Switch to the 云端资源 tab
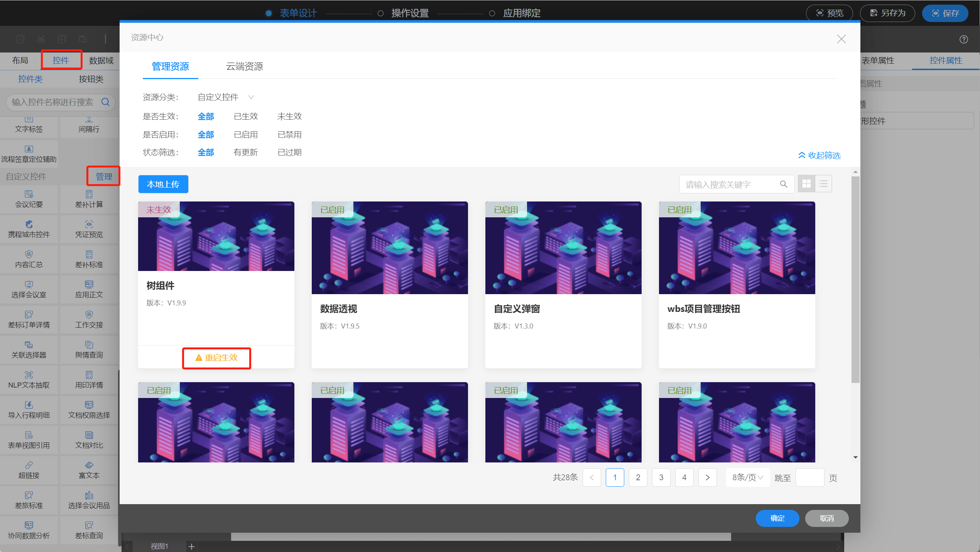Image resolution: width=980 pixels, height=552 pixels. point(244,66)
